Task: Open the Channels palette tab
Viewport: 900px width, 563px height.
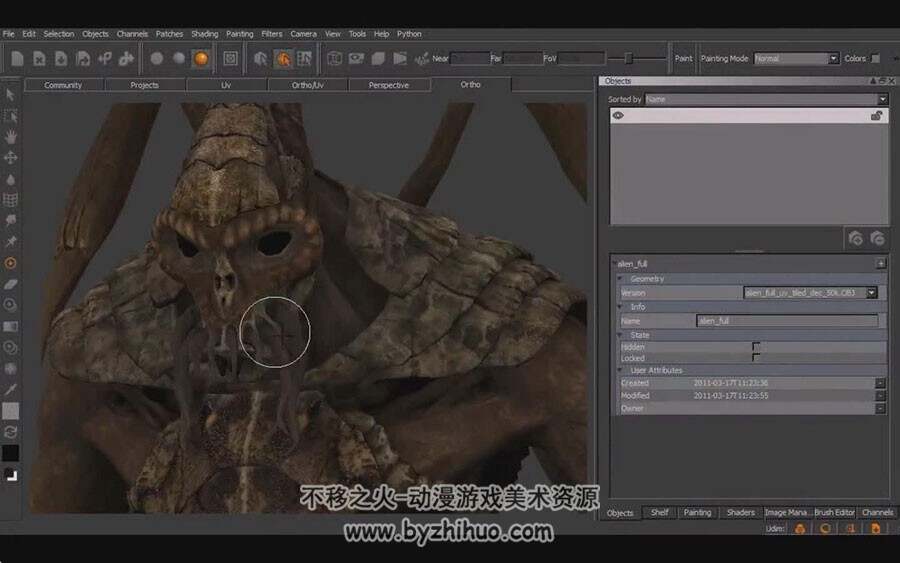Action: pyautogui.click(x=878, y=512)
